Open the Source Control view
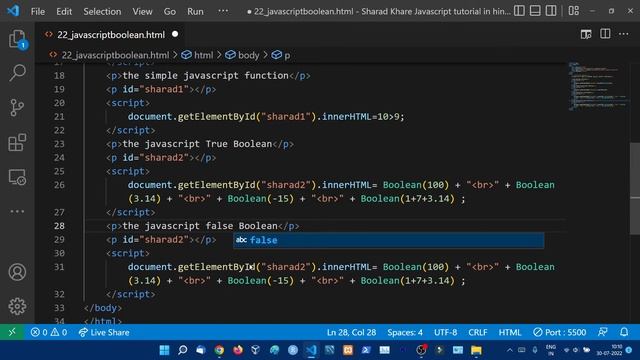 17,108
